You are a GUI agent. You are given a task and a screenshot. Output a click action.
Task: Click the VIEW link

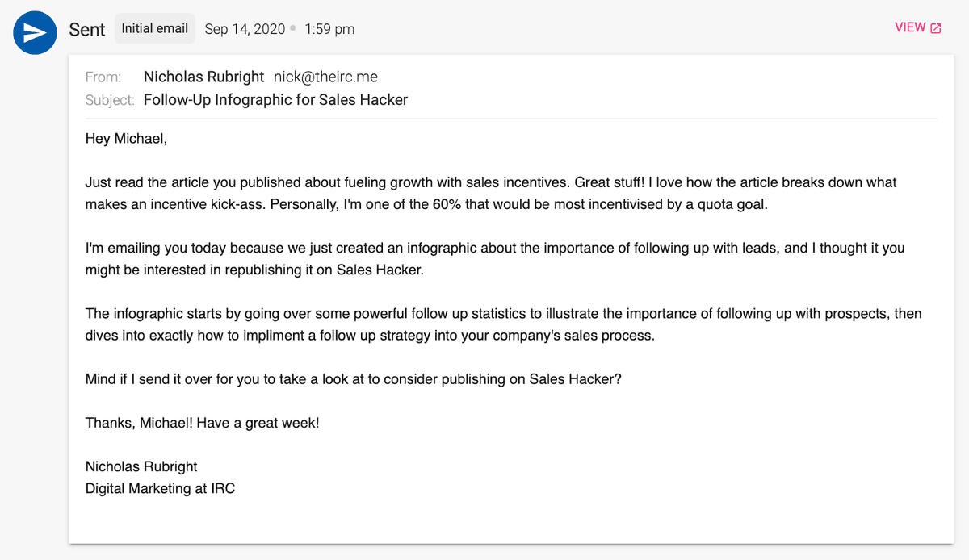(910, 27)
